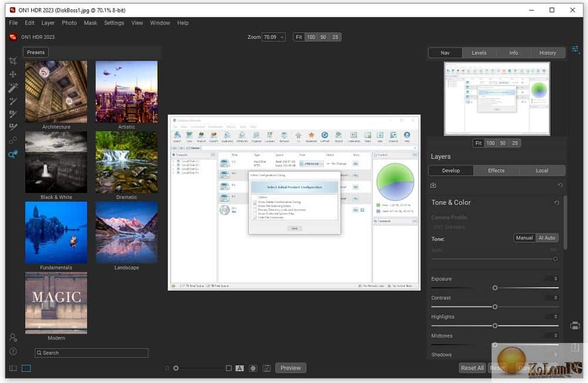Click the Reset All button
588x383 pixels.
tap(472, 368)
